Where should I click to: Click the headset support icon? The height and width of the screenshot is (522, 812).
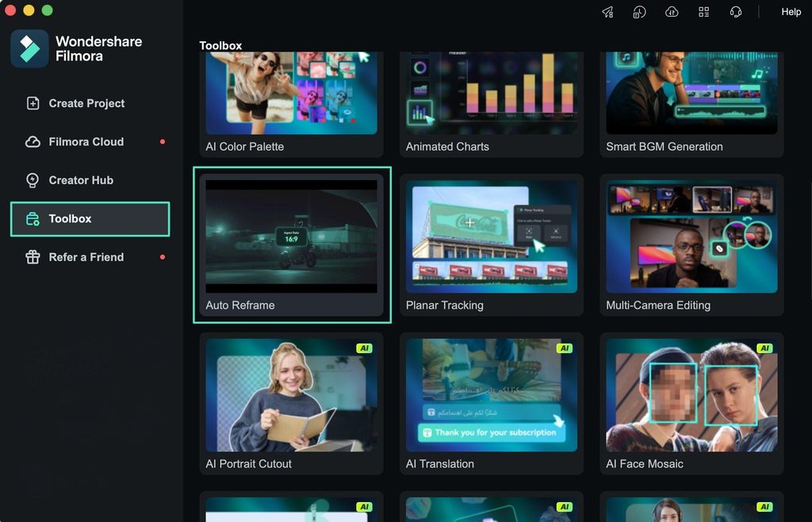point(736,12)
